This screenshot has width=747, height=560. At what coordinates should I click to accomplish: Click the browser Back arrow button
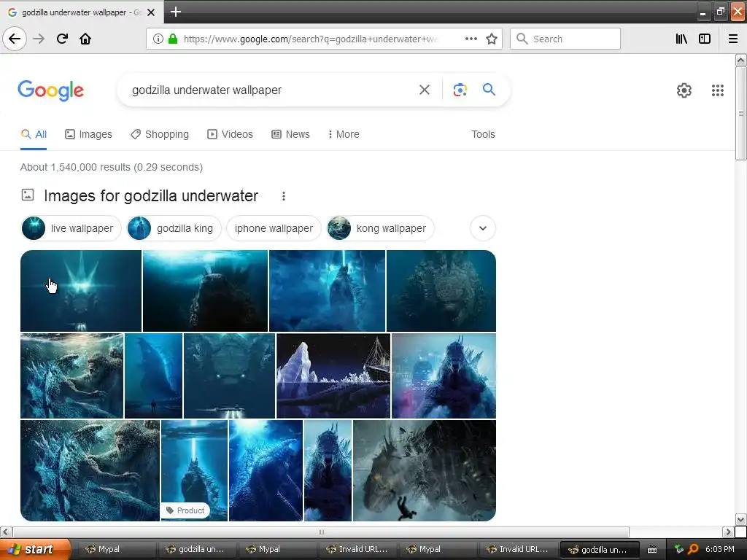tap(15, 39)
